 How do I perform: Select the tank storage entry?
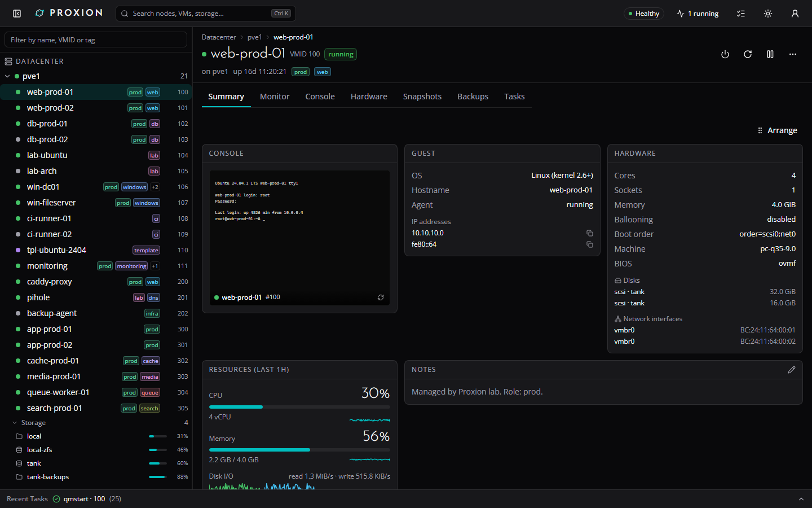point(96,463)
